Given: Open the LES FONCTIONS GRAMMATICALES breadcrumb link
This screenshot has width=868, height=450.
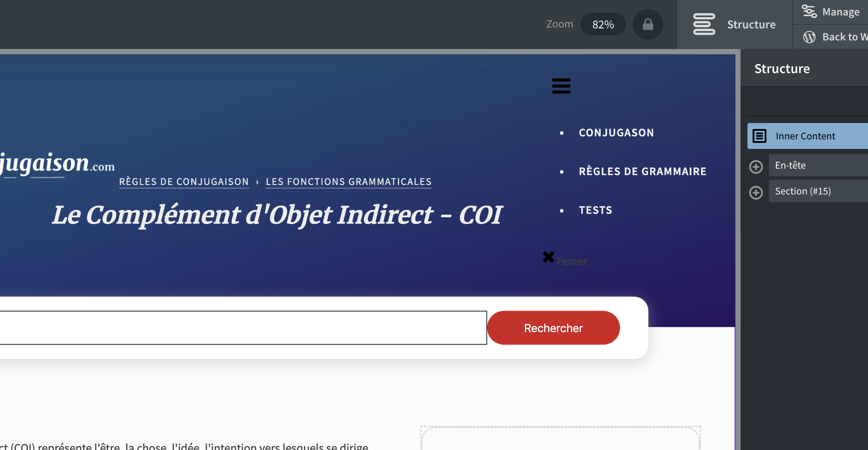Looking at the screenshot, I should (349, 181).
